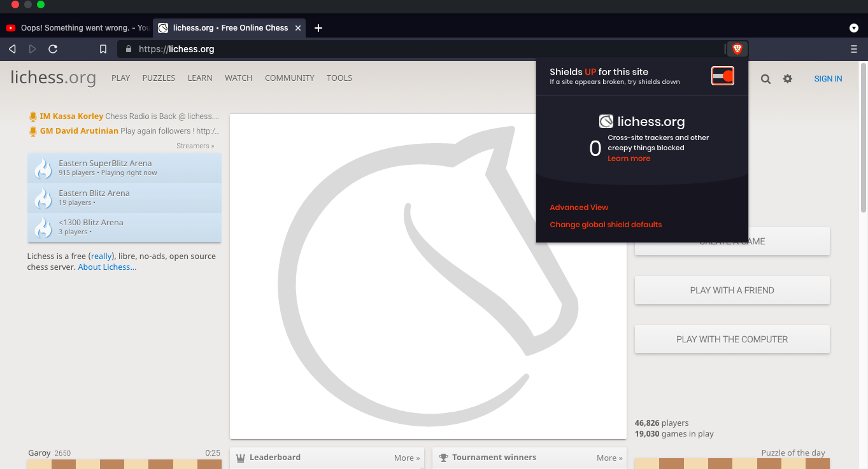Click the new tab plus button
The height and width of the screenshot is (469, 868).
click(318, 28)
